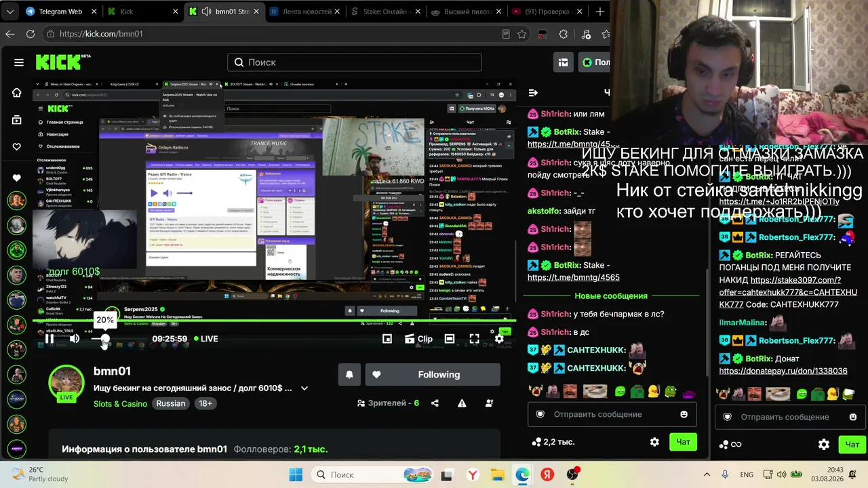Open the Kick hamburger menu

pyautogui.click(x=19, y=62)
